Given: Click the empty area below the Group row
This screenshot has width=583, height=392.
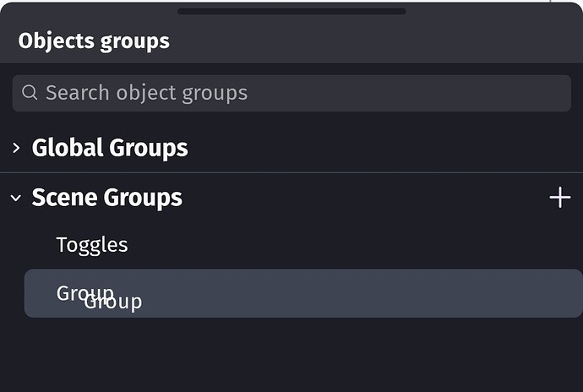Looking at the screenshot, I should click(291, 355).
